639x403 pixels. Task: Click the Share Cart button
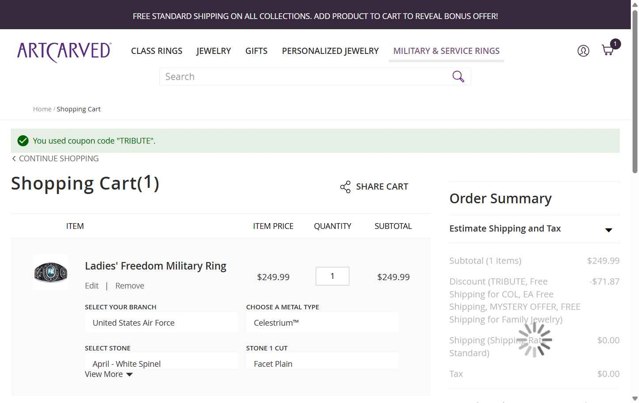click(374, 187)
